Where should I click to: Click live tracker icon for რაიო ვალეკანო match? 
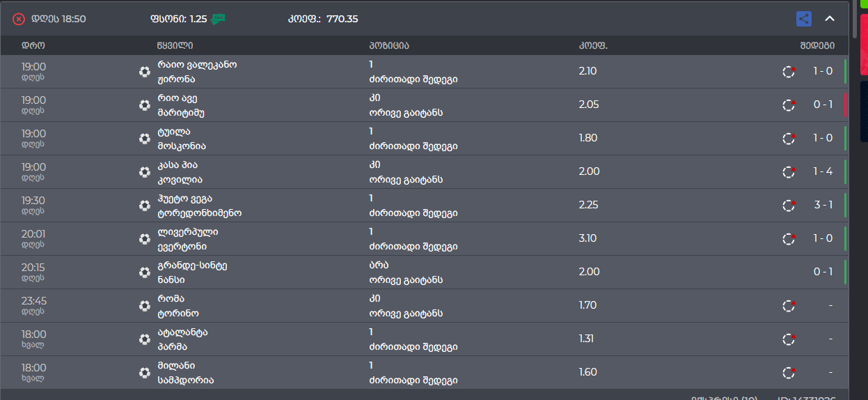click(x=789, y=71)
